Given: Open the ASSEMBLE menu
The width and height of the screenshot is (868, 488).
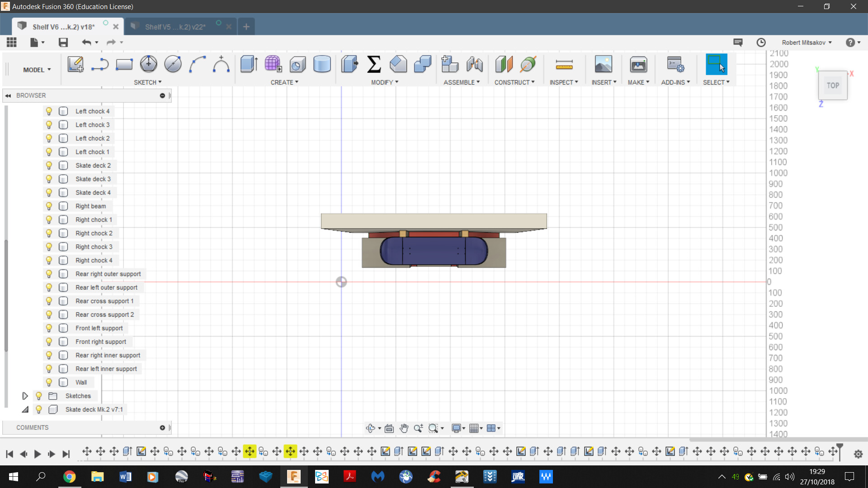Looking at the screenshot, I should [462, 82].
